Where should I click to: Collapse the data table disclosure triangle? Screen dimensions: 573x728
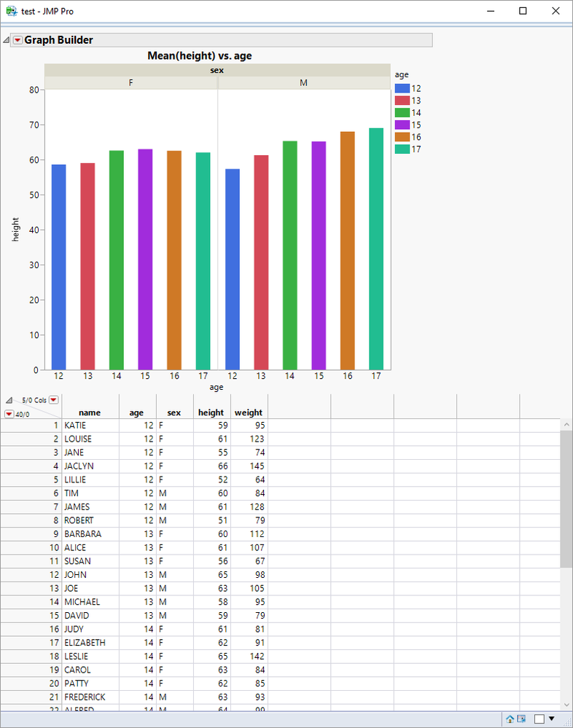pyautogui.click(x=9, y=400)
